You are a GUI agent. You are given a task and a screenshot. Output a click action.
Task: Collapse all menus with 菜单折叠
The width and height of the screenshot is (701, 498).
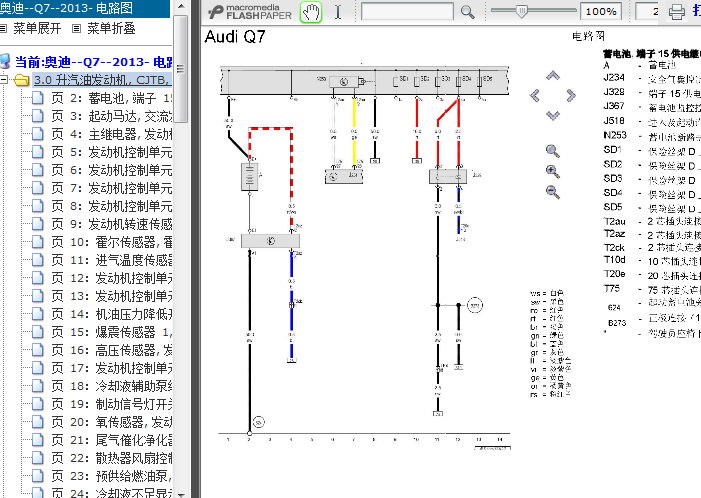(x=111, y=29)
